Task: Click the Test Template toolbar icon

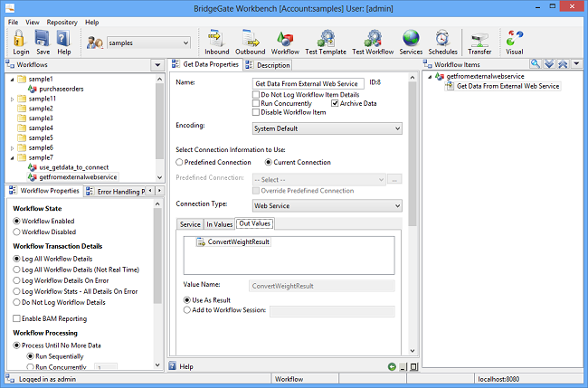Action: click(x=326, y=38)
